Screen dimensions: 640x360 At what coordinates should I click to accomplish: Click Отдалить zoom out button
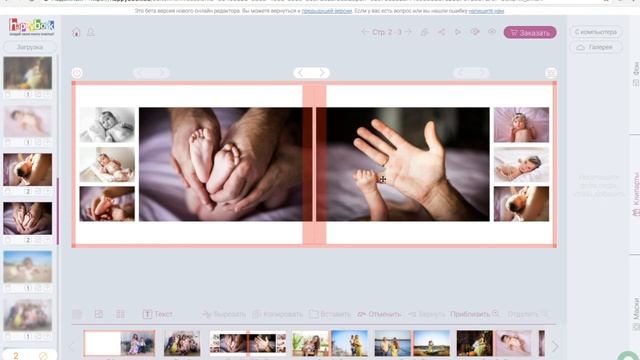click(x=528, y=314)
